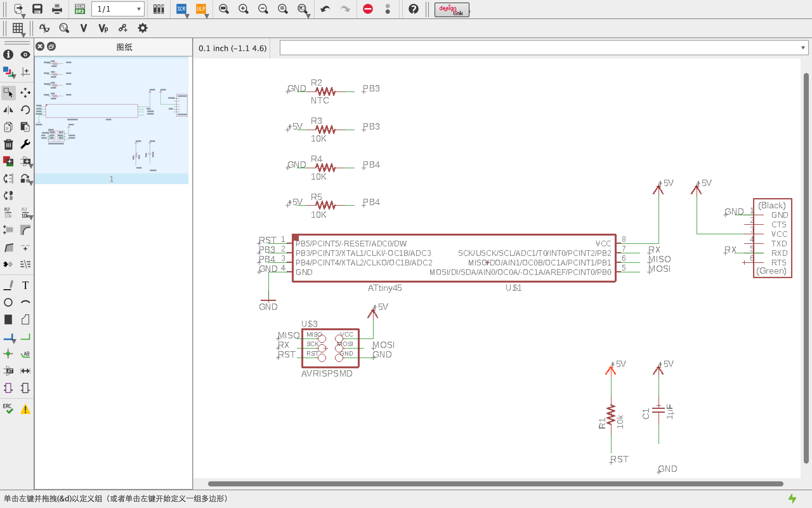The height and width of the screenshot is (508, 812).
Task: Expand the zoom select dropdown
Action: coord(308,16)
